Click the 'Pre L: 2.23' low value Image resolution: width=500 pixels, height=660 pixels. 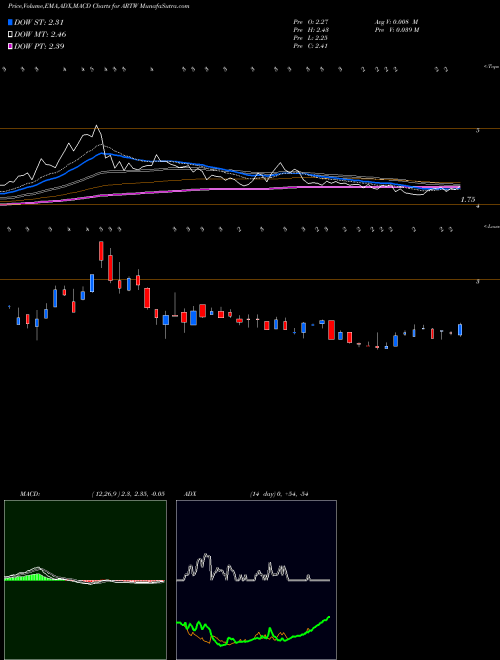point(311,38)
